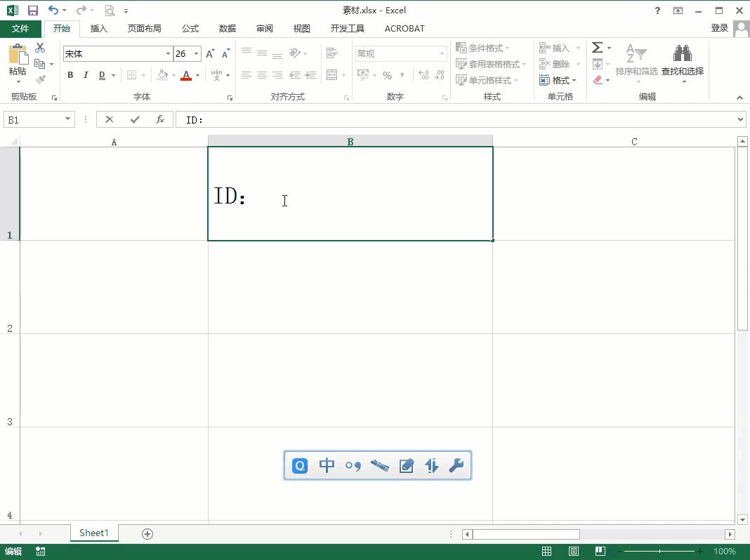Open the 常规 number format dropdown
Image resolution: width=750 pixels, height=560 pixels.
(x=442, y=53)
